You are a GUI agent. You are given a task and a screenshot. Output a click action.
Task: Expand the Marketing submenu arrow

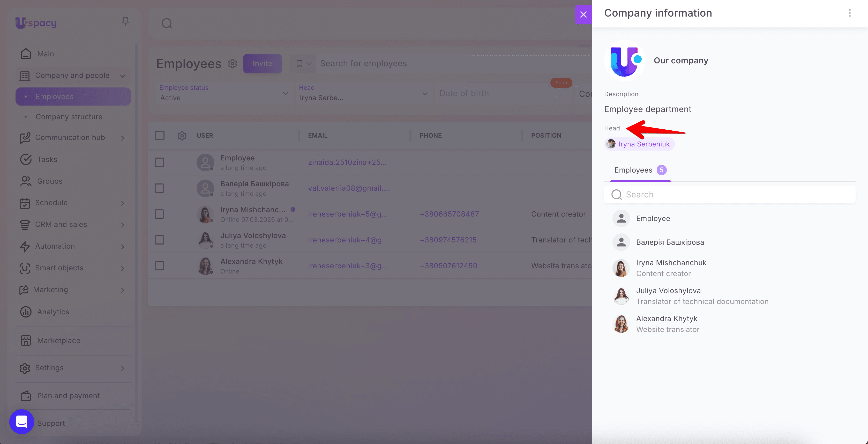coord(123,290)
